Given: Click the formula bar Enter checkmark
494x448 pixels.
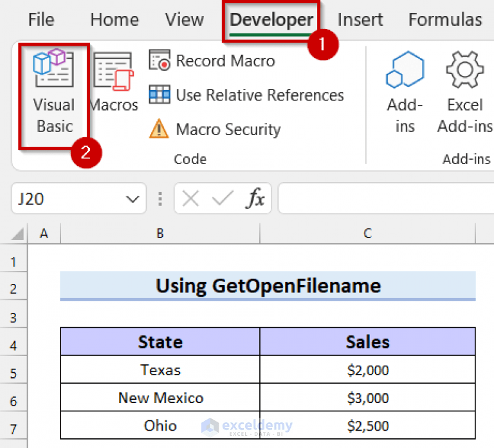Looking at the screenshot, I should tap(223, 199).
